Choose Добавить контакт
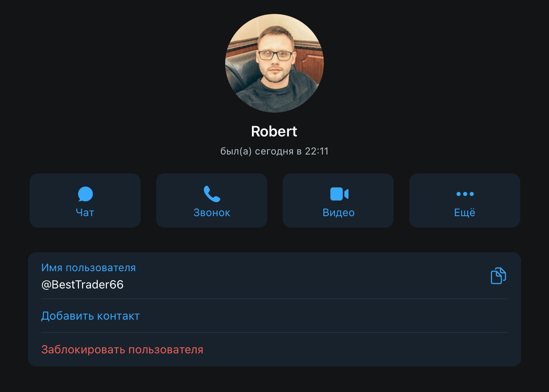This screenshot has height=392, width=549. tap(90, 316)
